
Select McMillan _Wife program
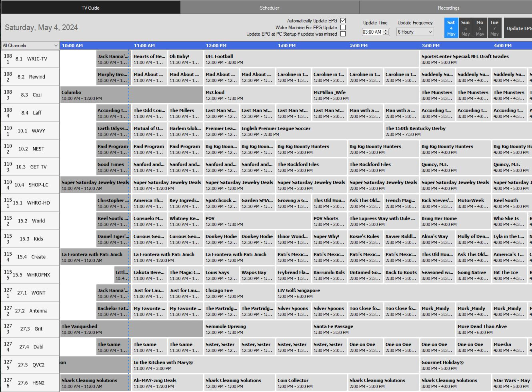click(x=365, y=95)
